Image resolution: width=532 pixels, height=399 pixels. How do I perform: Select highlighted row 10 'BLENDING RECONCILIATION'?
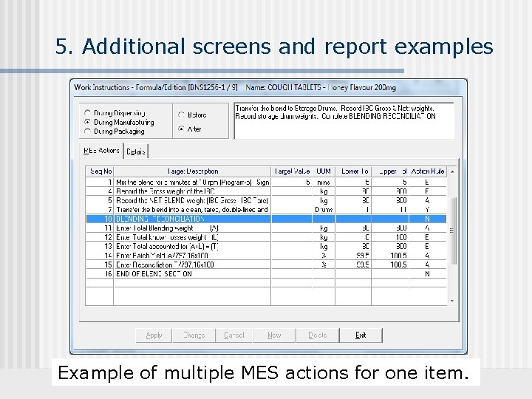pyautogui.click(x=266, y=219)
